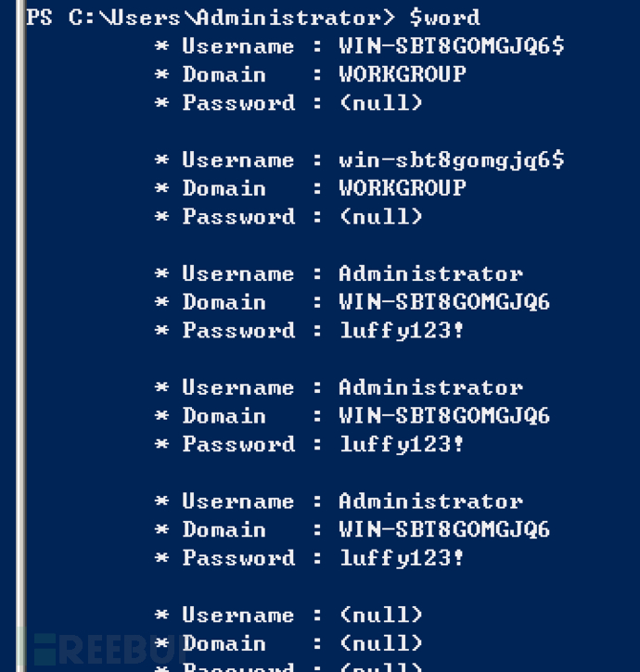Click the (null) password of the second entry
The image size is (640, 672).
380,217
